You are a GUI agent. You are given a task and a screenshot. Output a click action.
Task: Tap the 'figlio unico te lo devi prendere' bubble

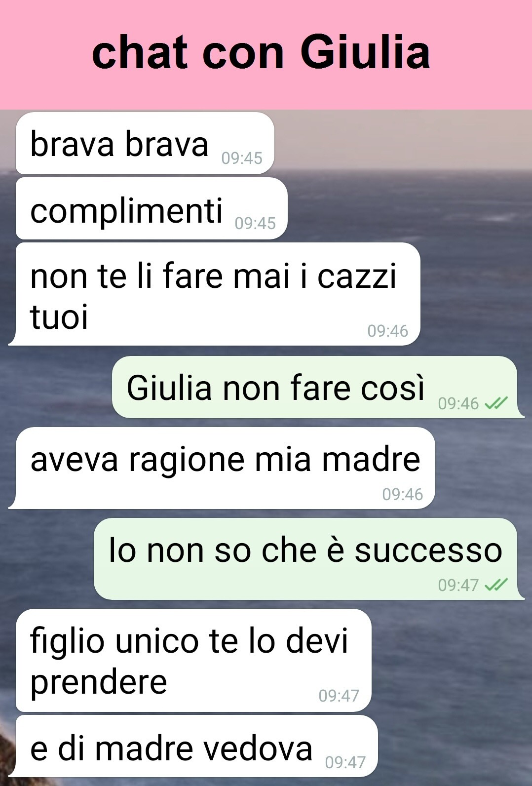click(x=193, y=660)
